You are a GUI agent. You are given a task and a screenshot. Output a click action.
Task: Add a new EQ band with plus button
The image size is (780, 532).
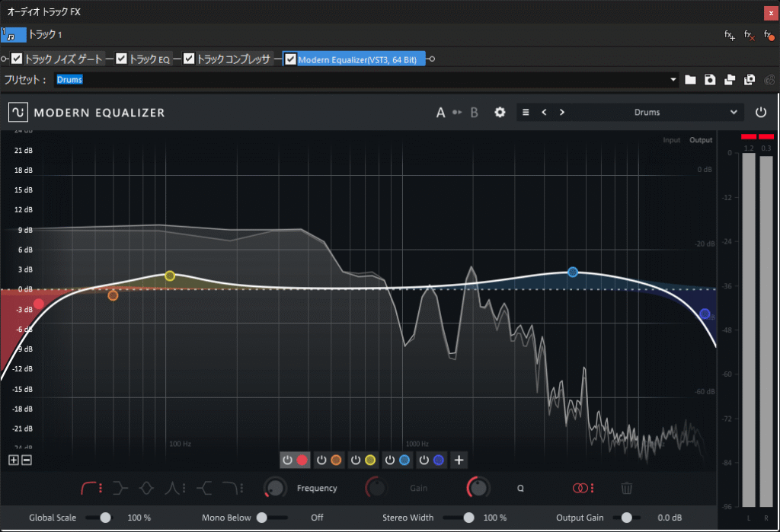click(459, 460)
